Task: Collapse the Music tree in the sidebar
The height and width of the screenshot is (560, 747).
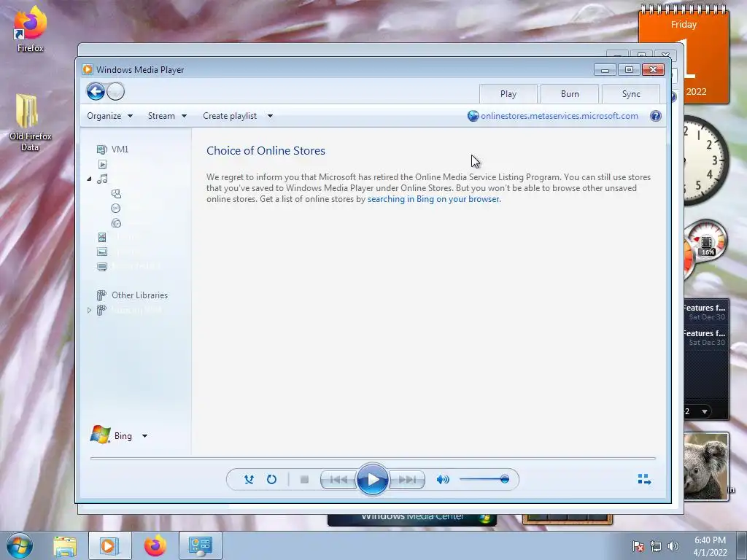Action: coord(89,179)
